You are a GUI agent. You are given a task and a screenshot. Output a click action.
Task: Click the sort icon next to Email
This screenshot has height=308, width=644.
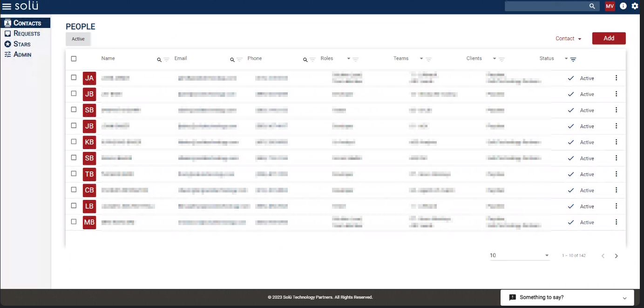[x=239, y=59]
